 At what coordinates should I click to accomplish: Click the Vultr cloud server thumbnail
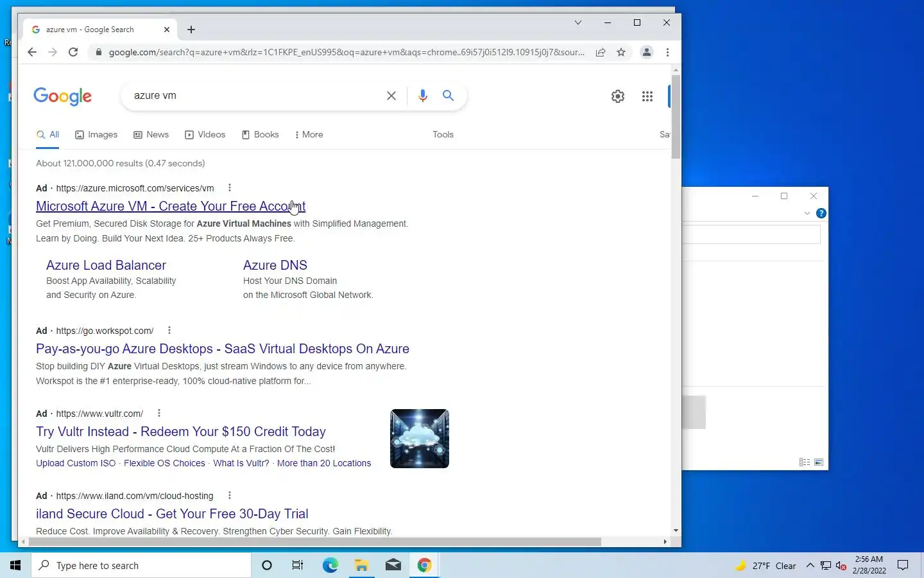(x=420, y=439)
